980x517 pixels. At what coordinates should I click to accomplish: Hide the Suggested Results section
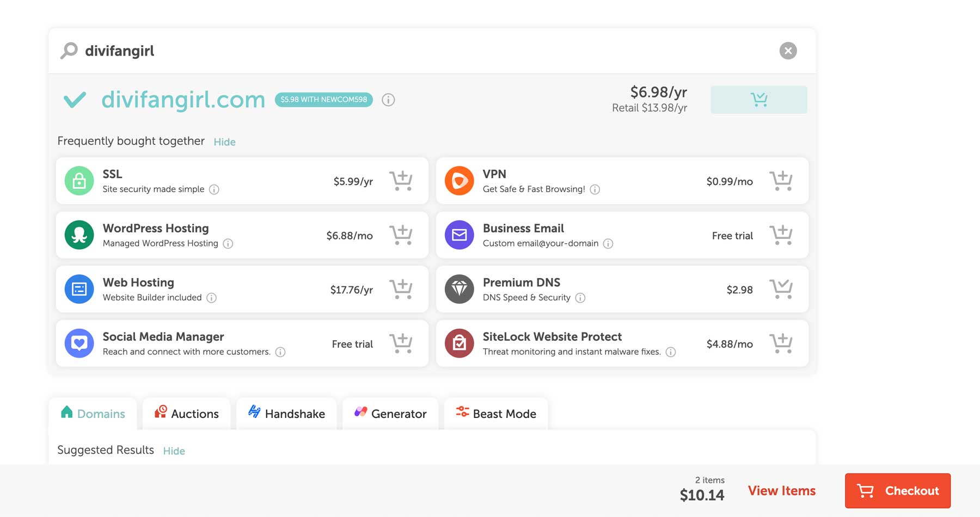(174, 451)
